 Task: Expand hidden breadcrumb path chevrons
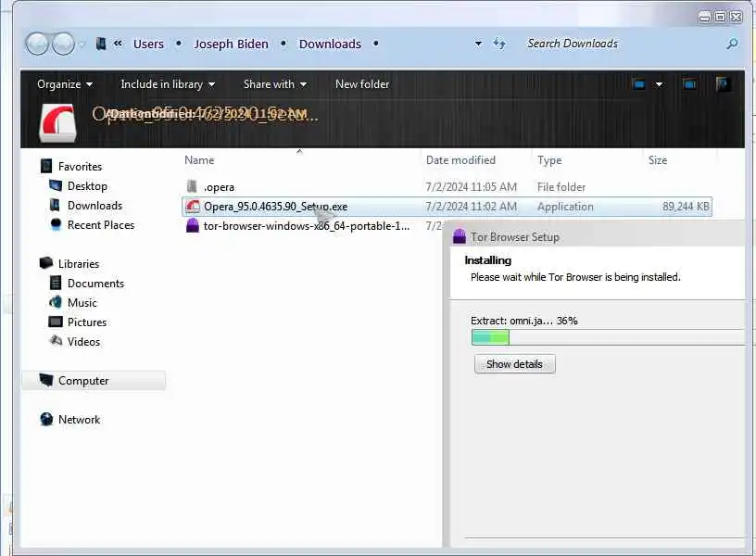(x=119, y=44)
